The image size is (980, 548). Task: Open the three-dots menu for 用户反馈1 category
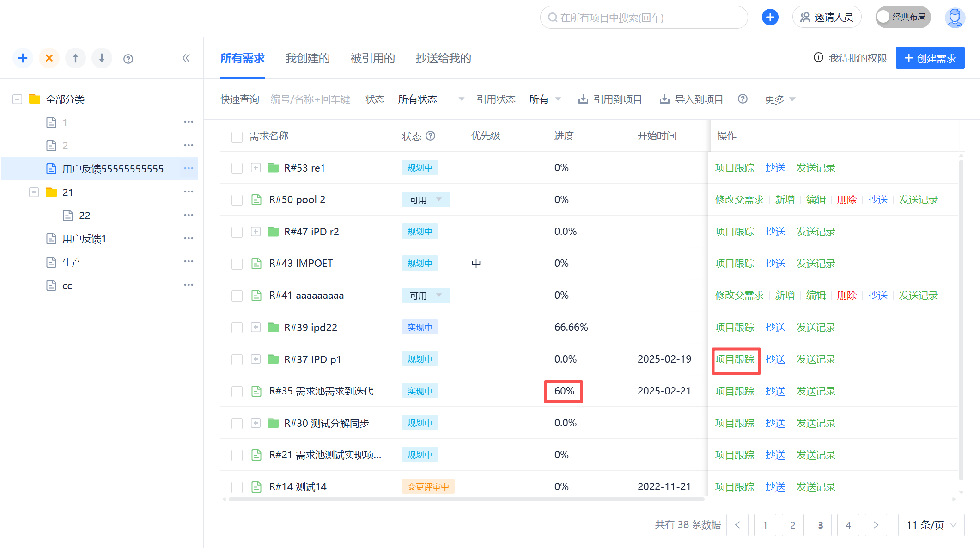189,239
